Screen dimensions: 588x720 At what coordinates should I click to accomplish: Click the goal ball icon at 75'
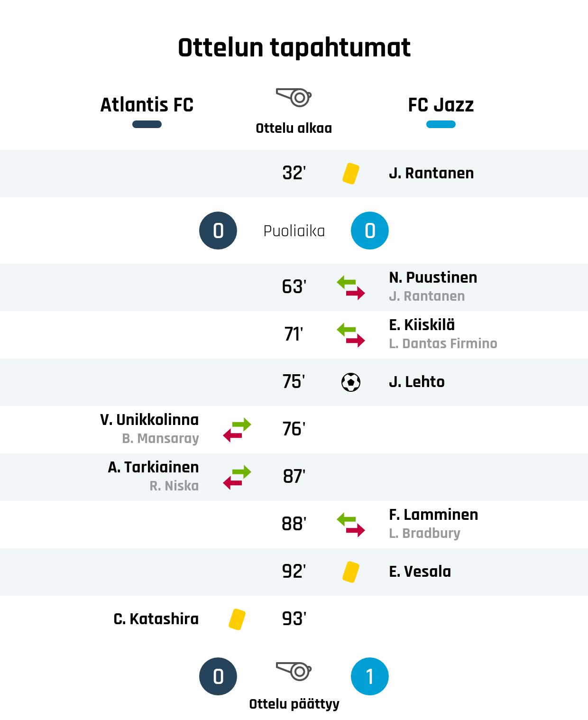click(351, 382)
